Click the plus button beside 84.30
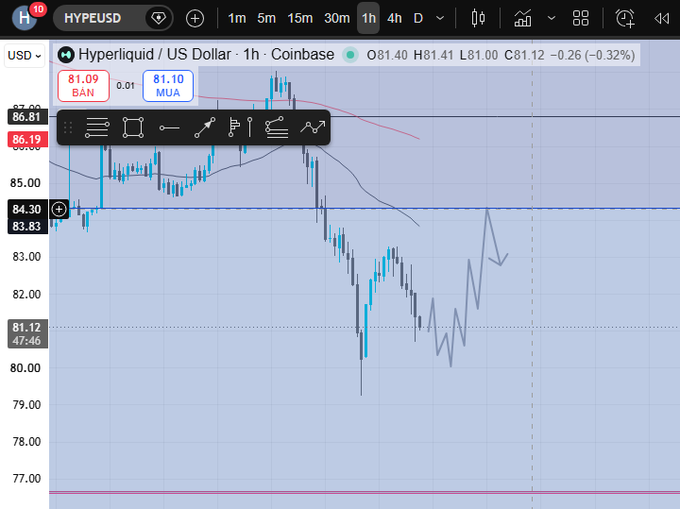 click(59, 209)
